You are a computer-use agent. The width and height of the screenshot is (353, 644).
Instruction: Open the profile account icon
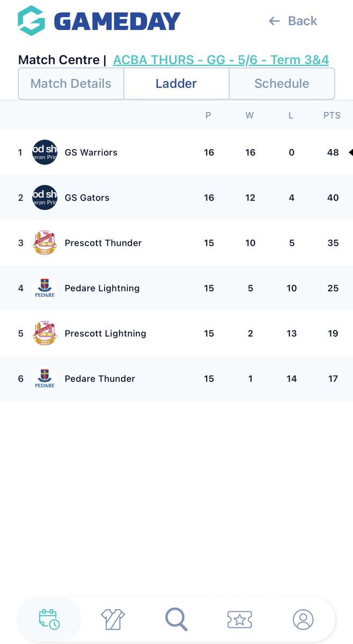(303, 619)
